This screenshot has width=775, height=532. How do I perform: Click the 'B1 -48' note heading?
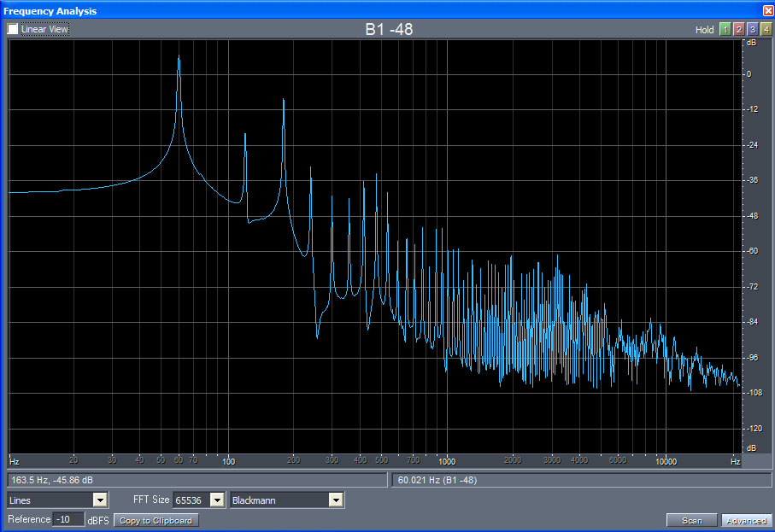click(389, 29)
